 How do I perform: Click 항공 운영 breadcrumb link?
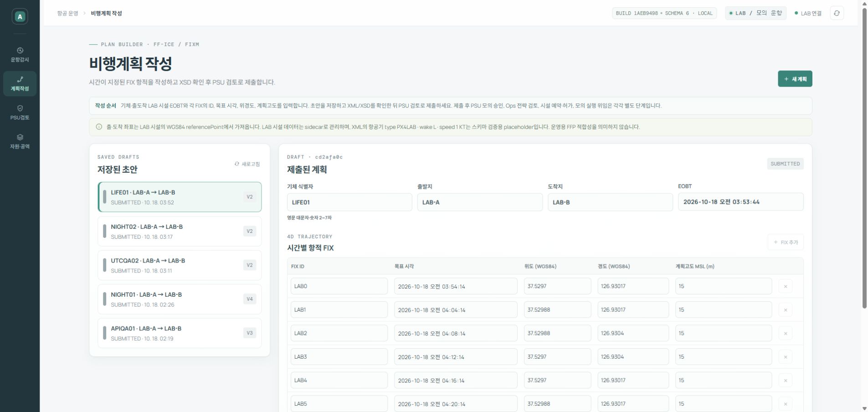(x=67, y=13)
